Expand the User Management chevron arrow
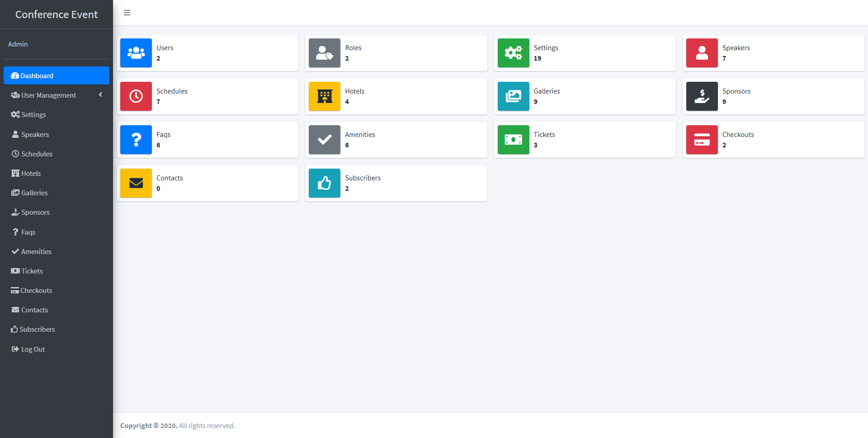The height and width of the screenshot is (438, 868). click(x=100, y=94)
